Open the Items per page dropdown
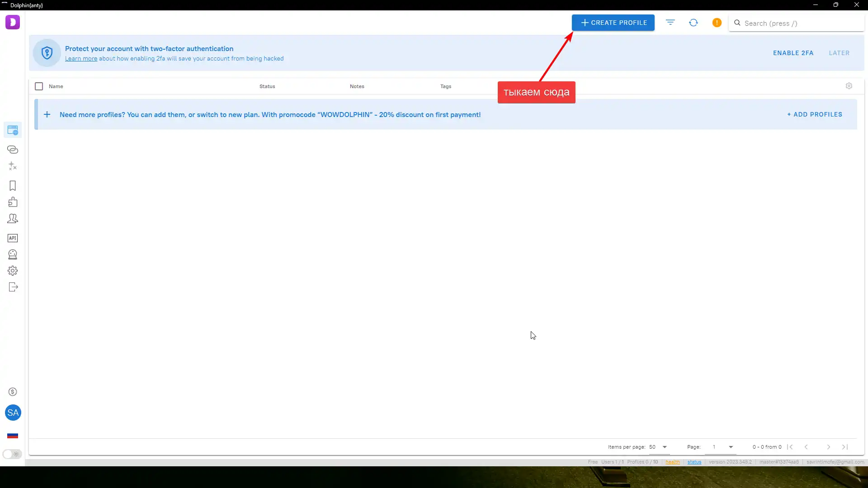 (x=659, y=447)
